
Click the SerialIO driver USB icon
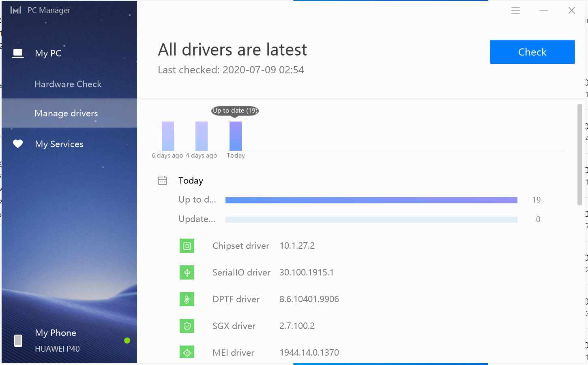[x=187, y=273]
